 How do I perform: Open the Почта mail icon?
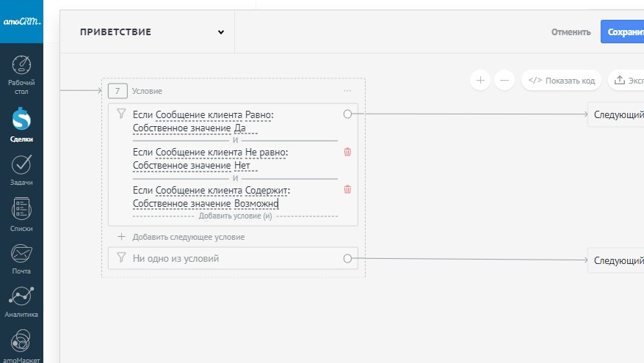pyautogui.click(x=21, y=254)
